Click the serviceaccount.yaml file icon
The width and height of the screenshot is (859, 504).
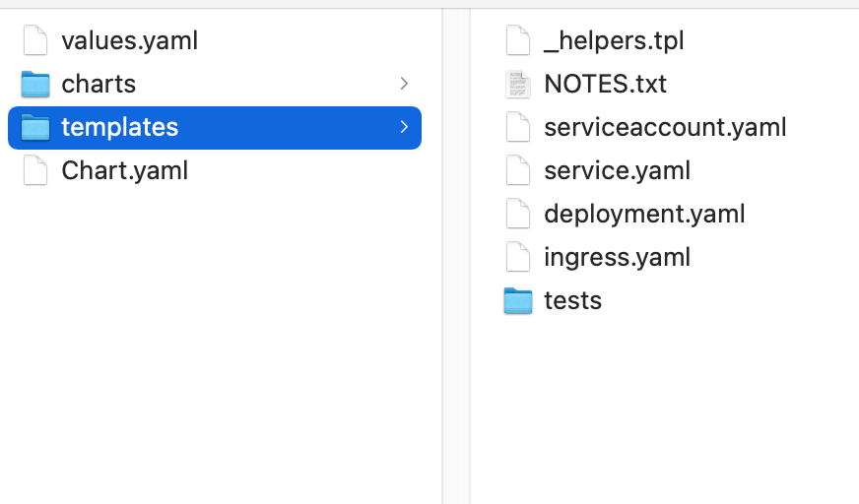(518, 128)
